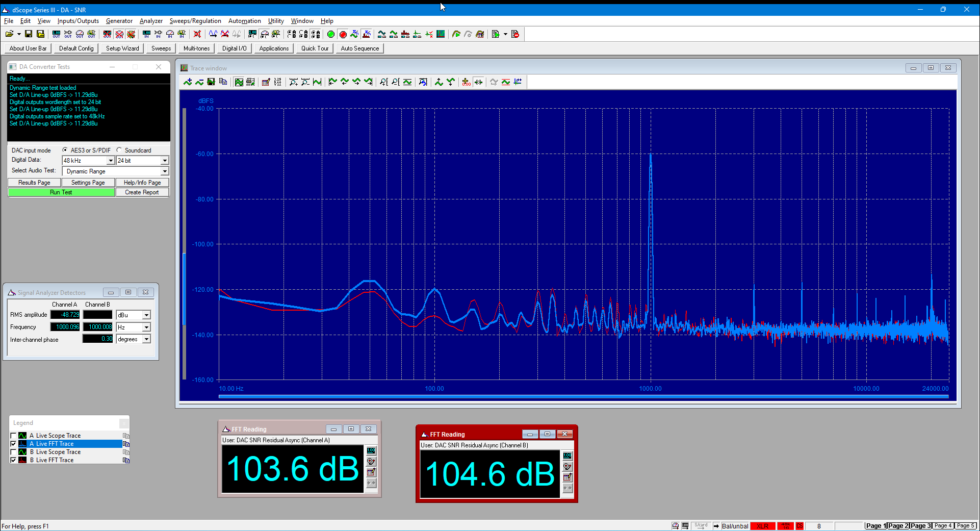Click the Auto Sequence user bar button
The image size is (980, 531).
(x=360, y=48)
